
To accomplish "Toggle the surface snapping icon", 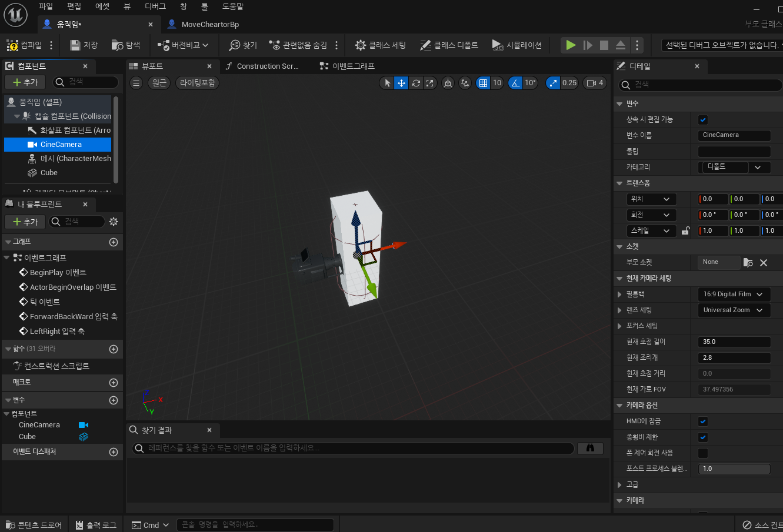I will click(465, 83).
